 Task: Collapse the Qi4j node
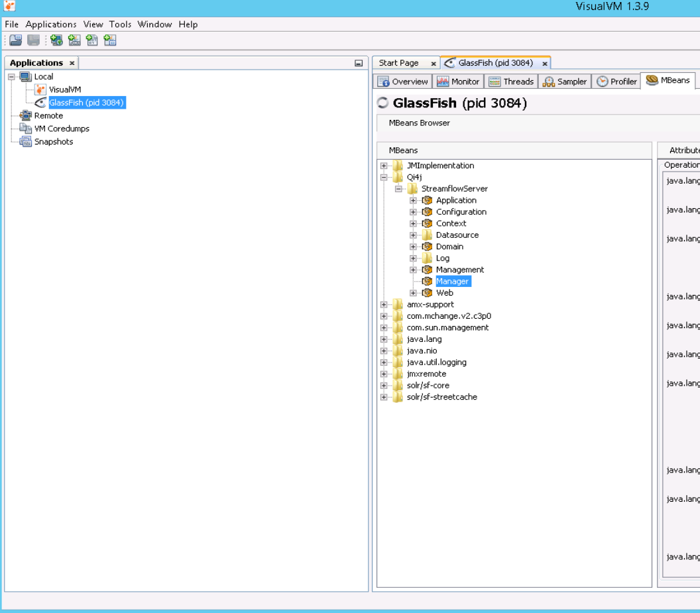coord(384,177)
